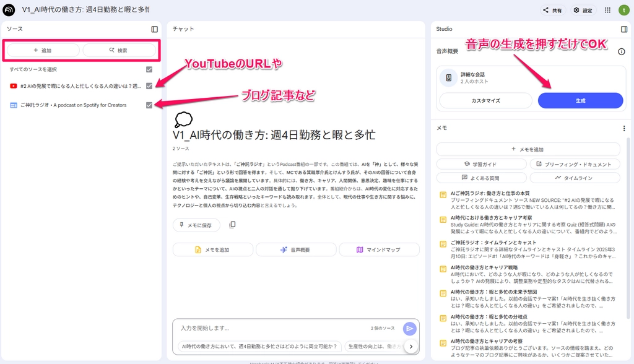Click note icon beside ご神託ラジオ：タイムライン note
The height and width of the screenshot is (364, 634).
443,244
